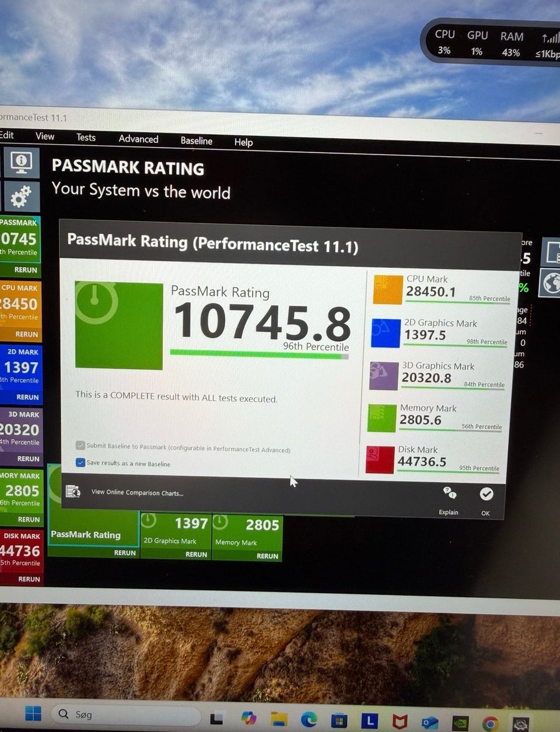Image resolution: width=560 pixels, height=732 pixels.
Task: Rerun the Disk Mark test in sidebar
Action: coord(29,579)
